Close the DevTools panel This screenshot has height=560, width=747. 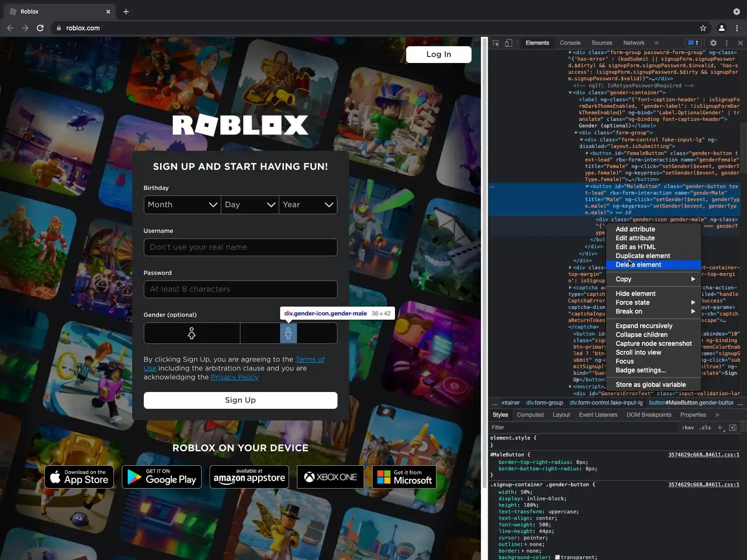[x=740, y=43]
